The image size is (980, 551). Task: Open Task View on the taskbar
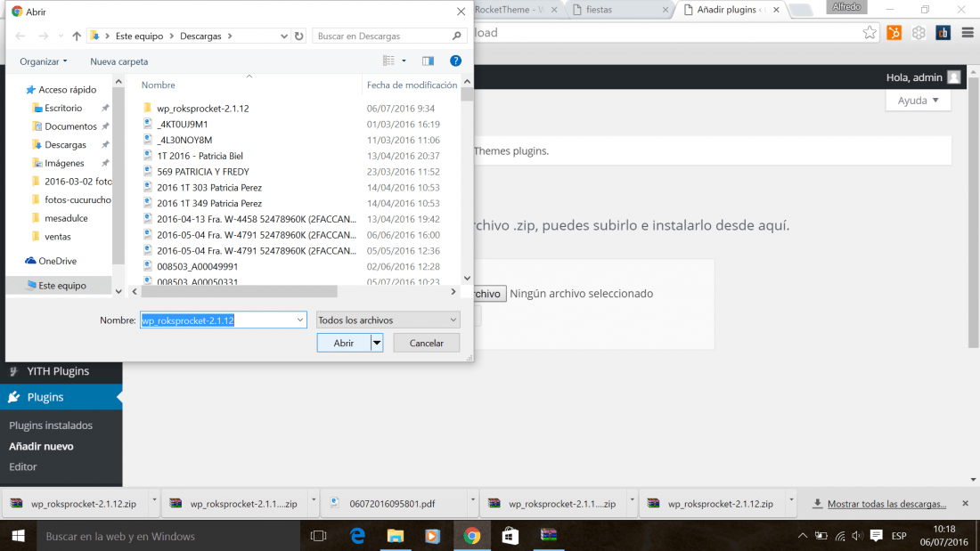319,536
